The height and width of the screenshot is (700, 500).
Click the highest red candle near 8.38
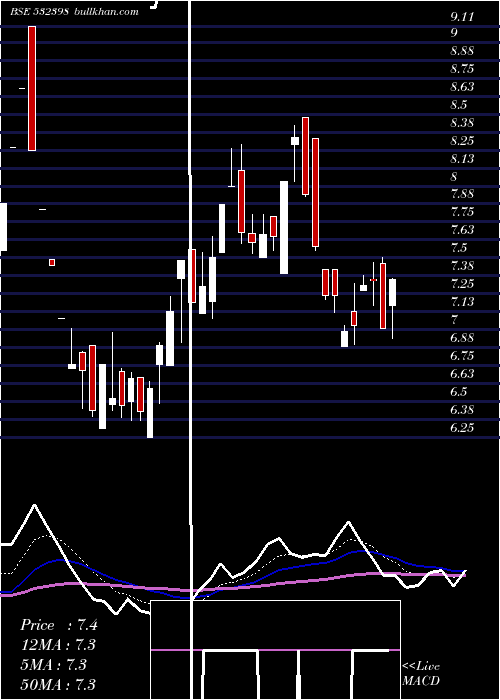pos(305,156)
